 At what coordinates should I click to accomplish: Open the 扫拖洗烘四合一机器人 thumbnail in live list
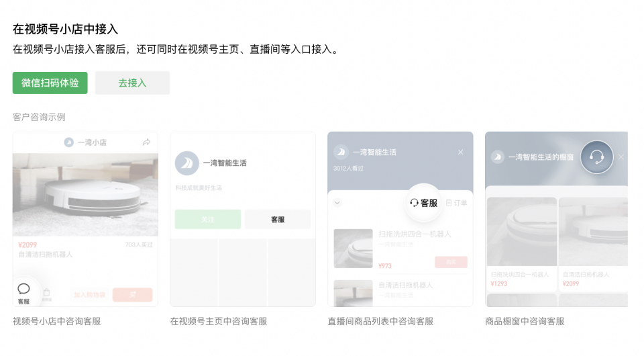[354, 249]
